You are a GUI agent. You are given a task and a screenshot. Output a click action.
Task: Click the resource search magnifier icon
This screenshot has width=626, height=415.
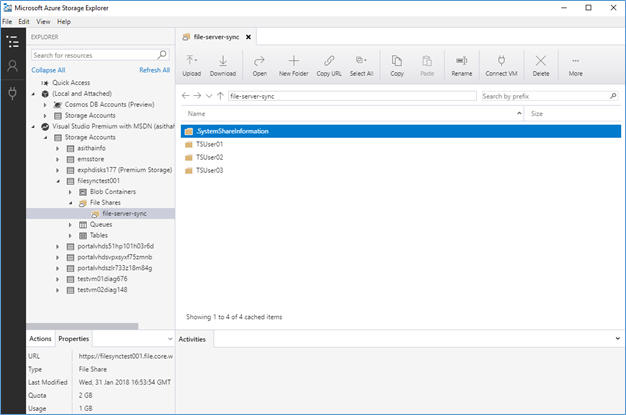pos(162,55)
